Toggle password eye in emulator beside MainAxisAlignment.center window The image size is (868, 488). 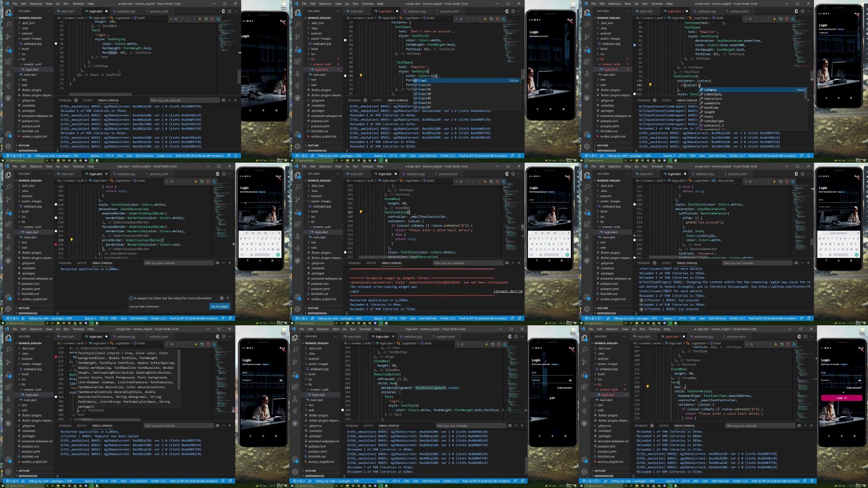pyautogui.click(x=570, y=380)
